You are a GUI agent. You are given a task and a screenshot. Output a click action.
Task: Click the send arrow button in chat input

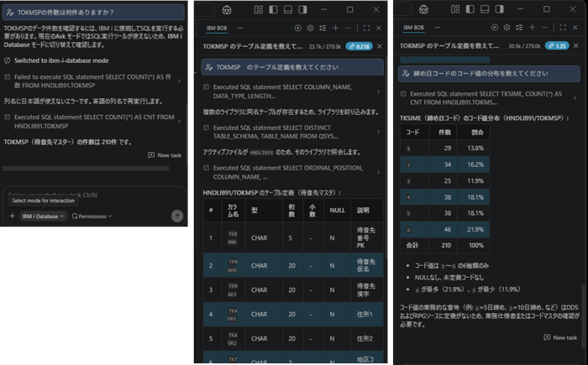pos(177,216)
